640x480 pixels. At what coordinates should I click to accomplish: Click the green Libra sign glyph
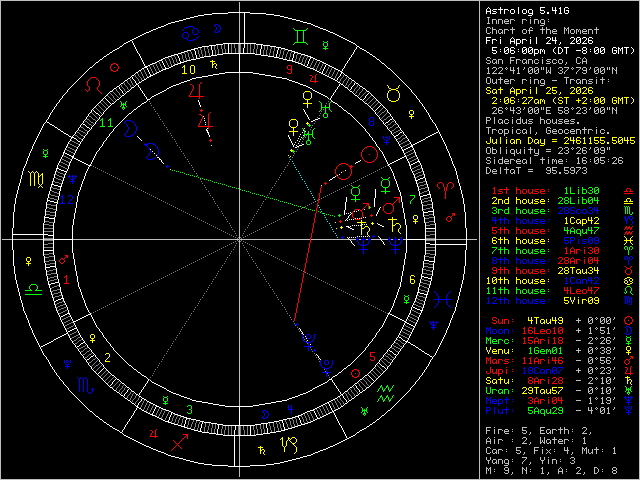click(x=34, y=288)
